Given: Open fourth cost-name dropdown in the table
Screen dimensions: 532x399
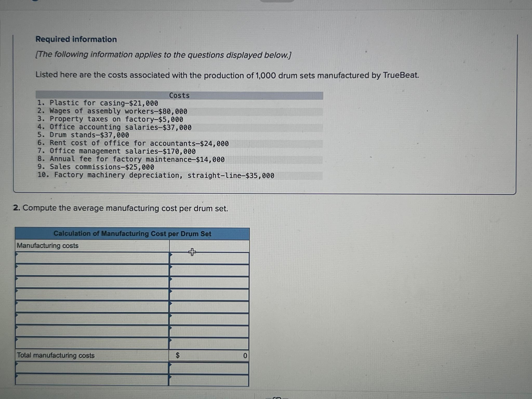Looking at the screenshot, I should point(92,295).
